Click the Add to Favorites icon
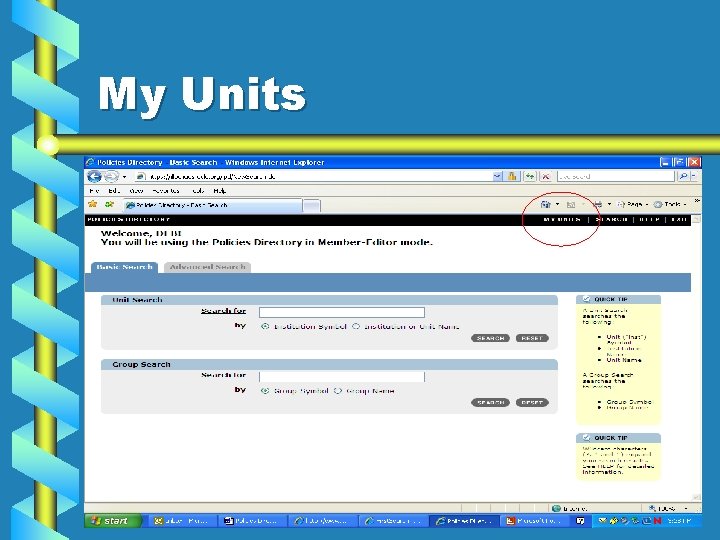The height and width of the screenshot is (540, 720). (109, 204)
